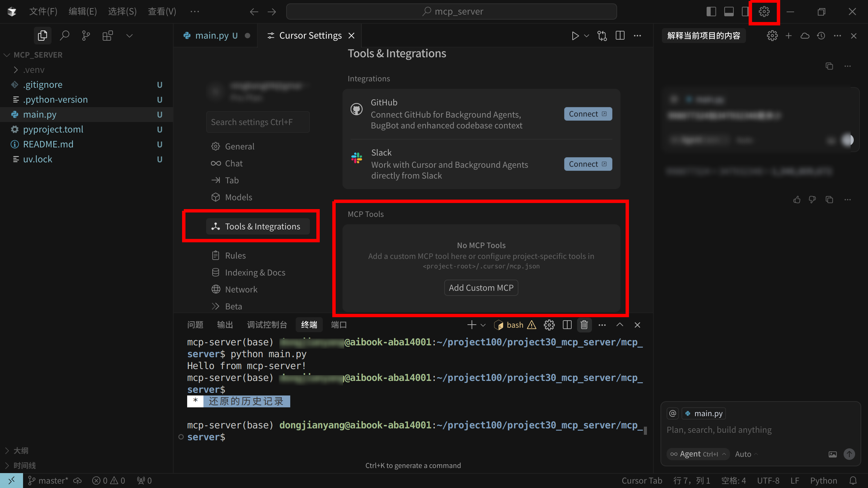Connect the Slack integration

tap(588, 164)
